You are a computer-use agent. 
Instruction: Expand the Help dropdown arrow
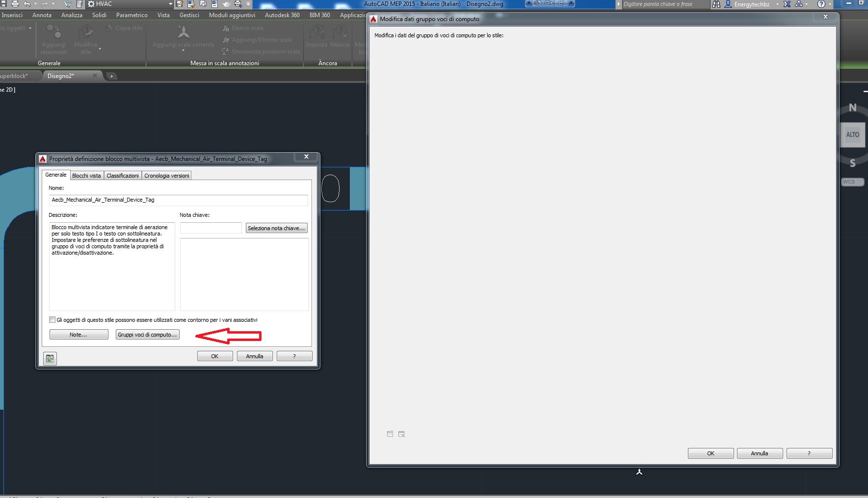click(x=830, y=4)
